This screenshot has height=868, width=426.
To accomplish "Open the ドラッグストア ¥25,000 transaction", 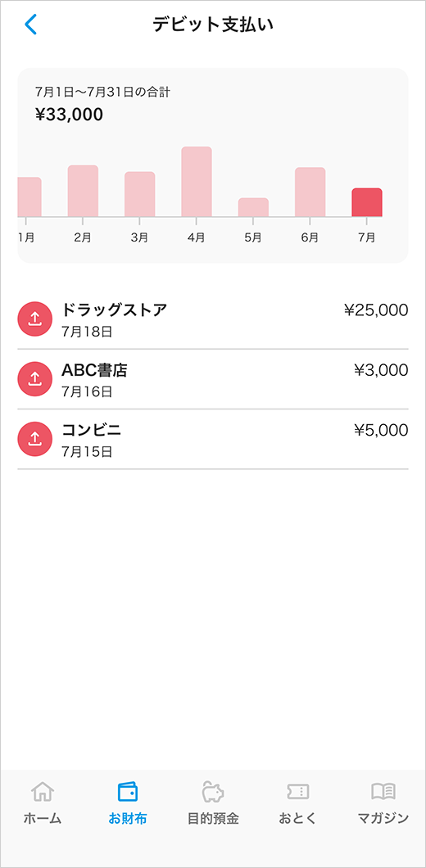I will coord(213,319).
